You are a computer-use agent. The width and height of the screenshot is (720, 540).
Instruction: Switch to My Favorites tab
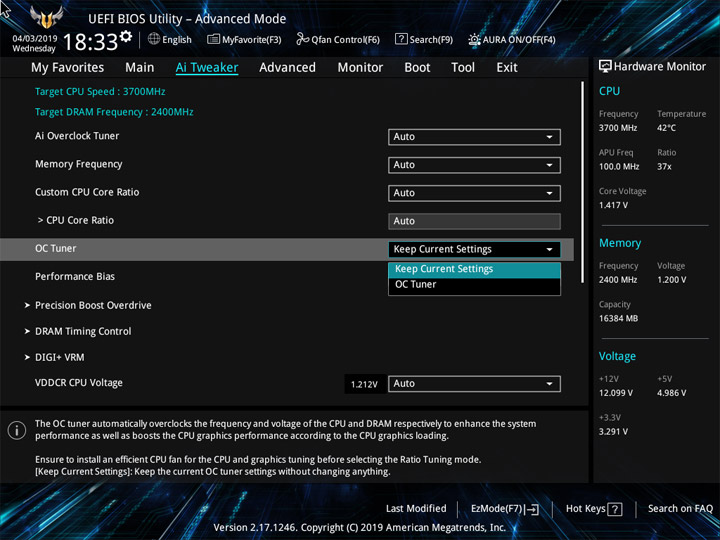pos(68,68)
